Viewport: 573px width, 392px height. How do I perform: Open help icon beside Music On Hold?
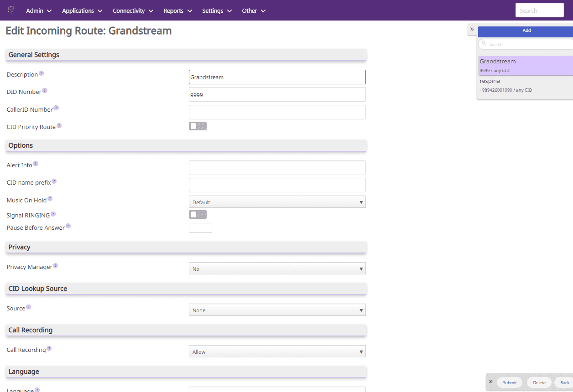(50, 199)
